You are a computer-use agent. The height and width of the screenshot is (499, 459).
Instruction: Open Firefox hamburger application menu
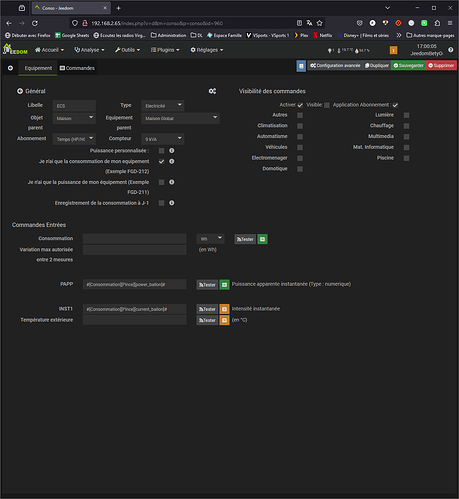tap(450, 23)
